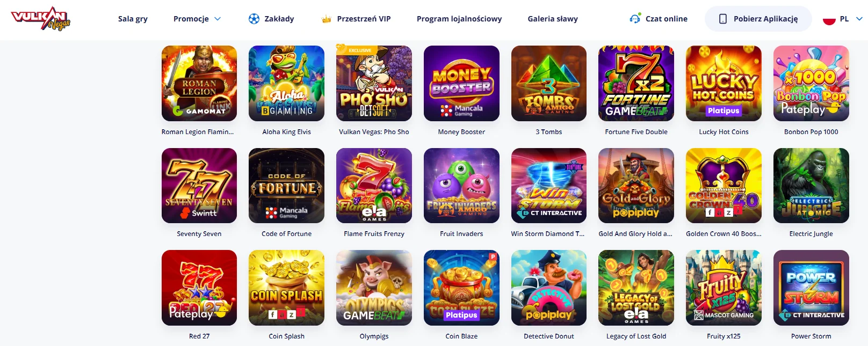Select the exclusive Pho Sho game thumbnail

(374, 83)
